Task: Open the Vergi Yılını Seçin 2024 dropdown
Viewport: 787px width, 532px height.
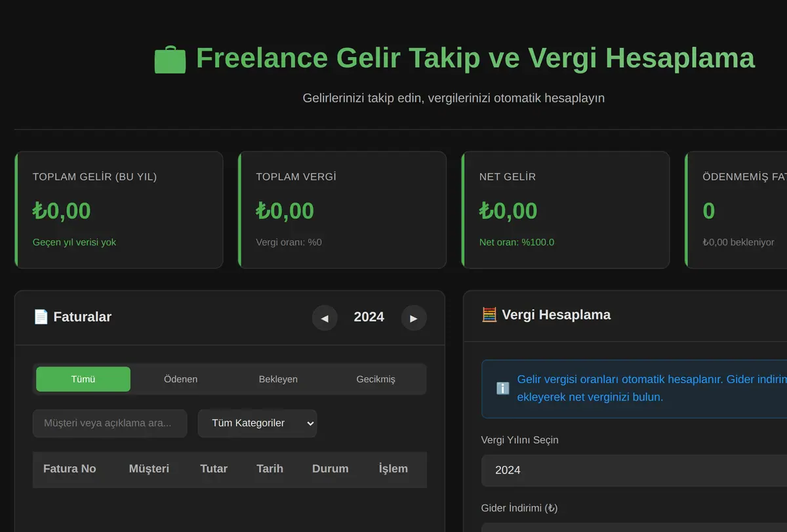Action: pos(634,470)
